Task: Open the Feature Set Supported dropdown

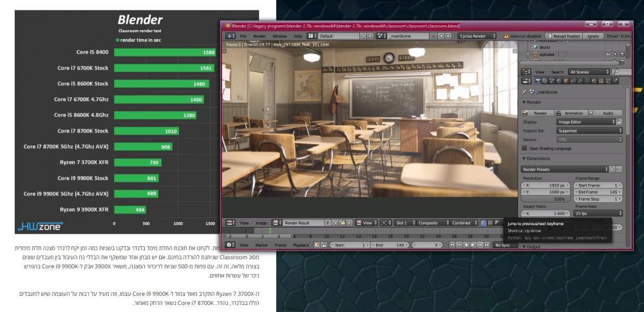Action: click(590, 131)
